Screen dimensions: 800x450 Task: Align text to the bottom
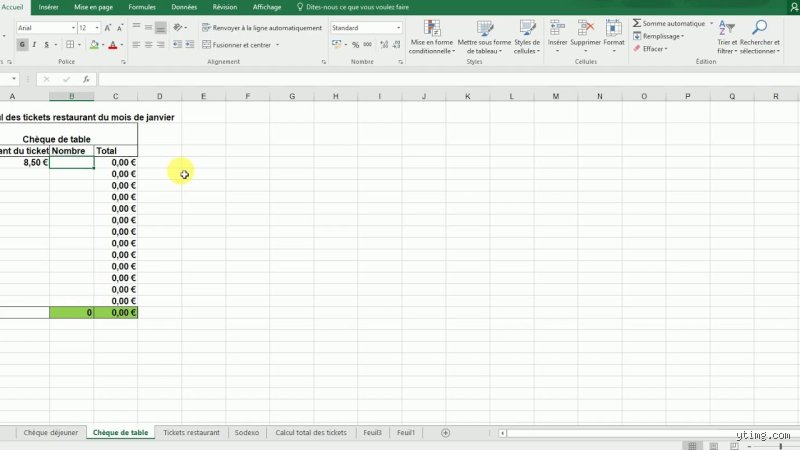(x=160, y=28)
